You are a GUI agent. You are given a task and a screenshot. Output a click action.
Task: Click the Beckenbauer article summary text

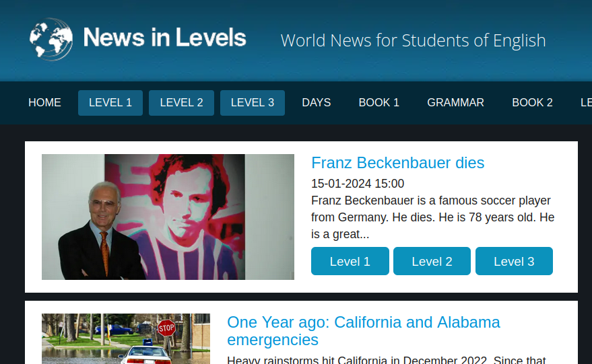tap(432, 217)
